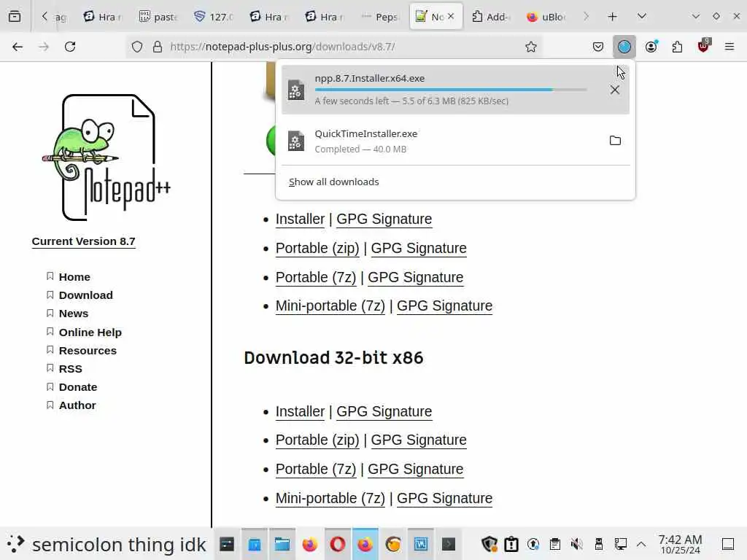Open the Donate sidebar link

click(77, 387)
